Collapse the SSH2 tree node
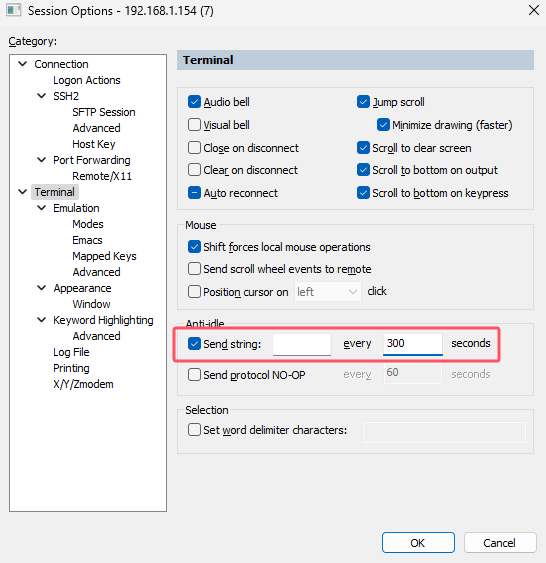546x563 pixels. 42,96
